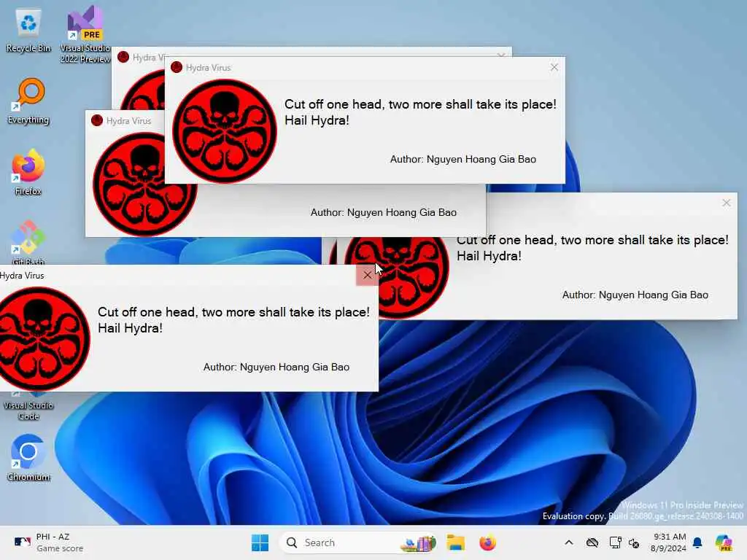Viewport: 747px width, 560px height.
Task: Click the Hydra logo in the bottom-left window
Action: coord(43,338)
